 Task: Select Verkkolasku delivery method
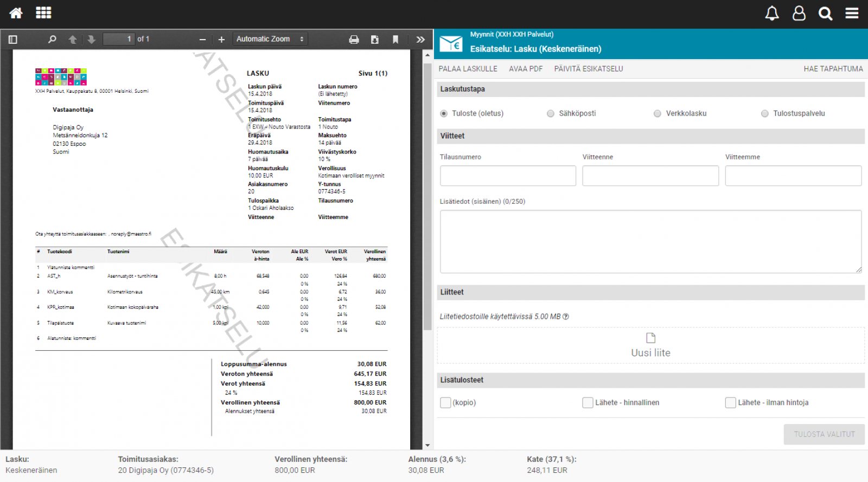tap(658, 113)
